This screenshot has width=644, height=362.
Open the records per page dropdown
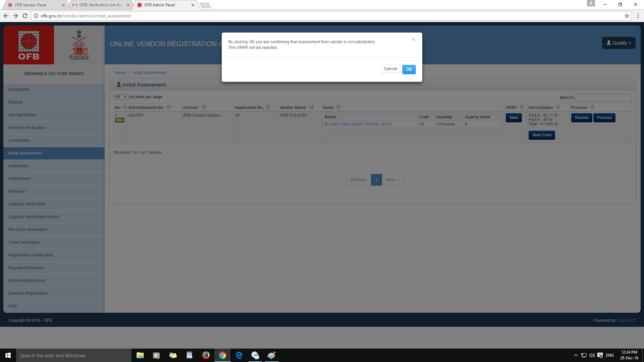(120, 97)
